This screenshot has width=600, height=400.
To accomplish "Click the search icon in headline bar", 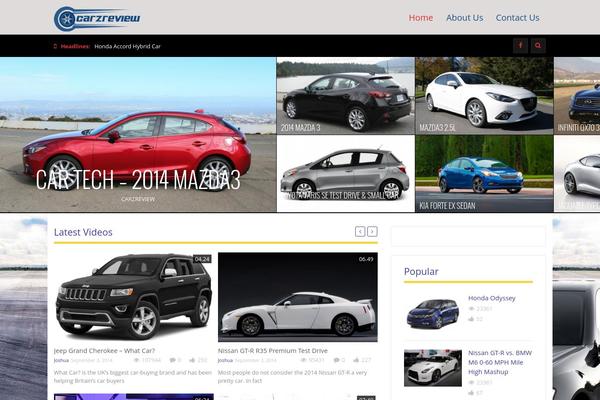I will 538,46.
